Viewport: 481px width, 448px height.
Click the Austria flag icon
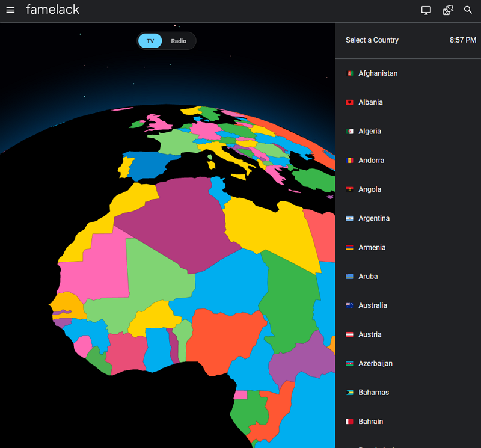(349, 334)
